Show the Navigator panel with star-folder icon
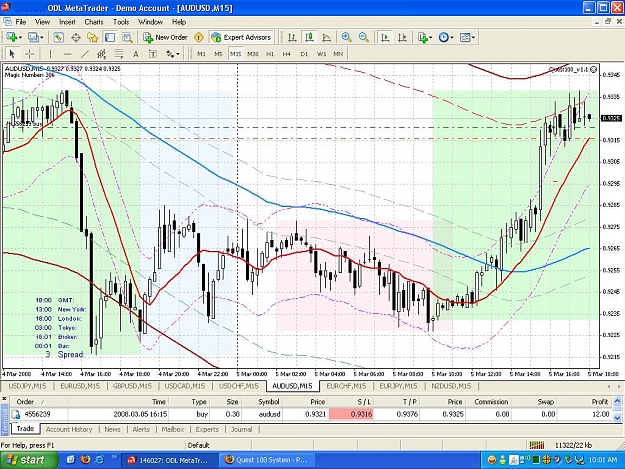The height and width of the screenshot is (469, 625). click(93, 37)
